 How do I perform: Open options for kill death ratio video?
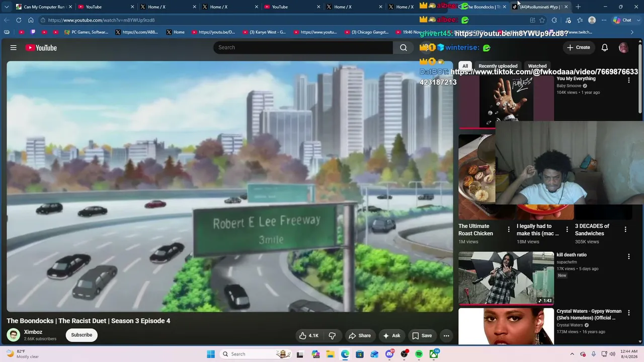(x=628, y=256)
